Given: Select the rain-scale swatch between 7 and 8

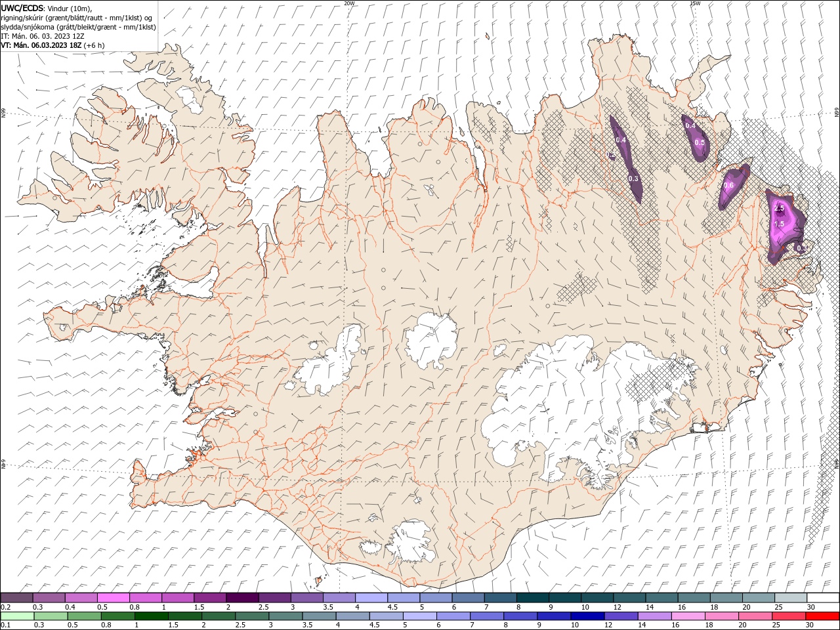Looking at the screenshot, I should (486, 616).
